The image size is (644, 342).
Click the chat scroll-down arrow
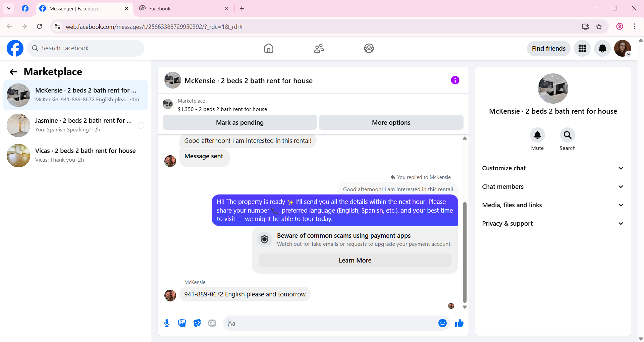[x=465, y=307]
